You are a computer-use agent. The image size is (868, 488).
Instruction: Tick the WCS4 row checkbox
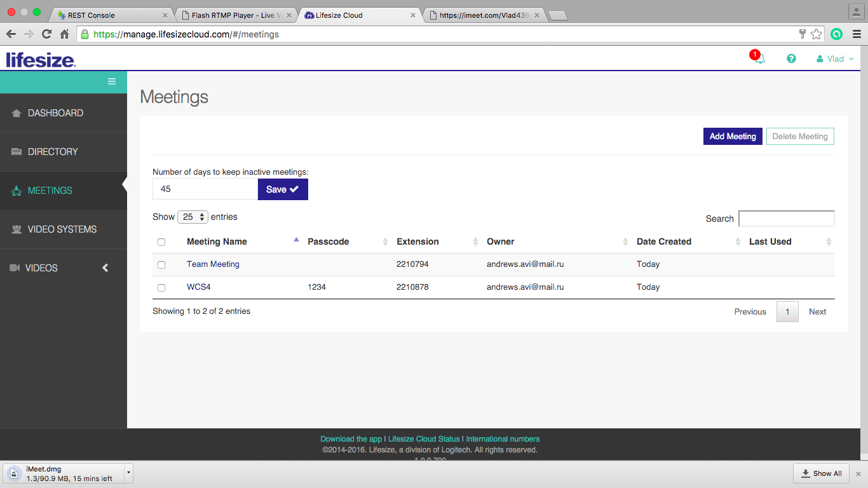click(x=161, y=288)
